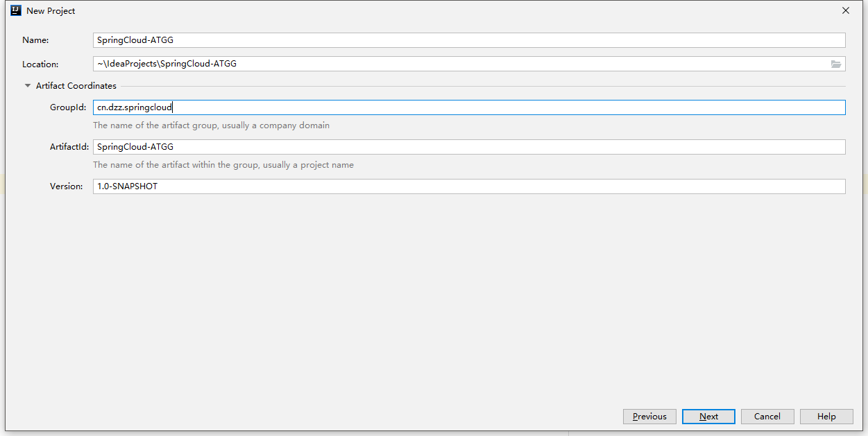The width and height of the screenshot is (868, 436).
Task: Click the "GroupId:" label
Action: tap(68, 107)
